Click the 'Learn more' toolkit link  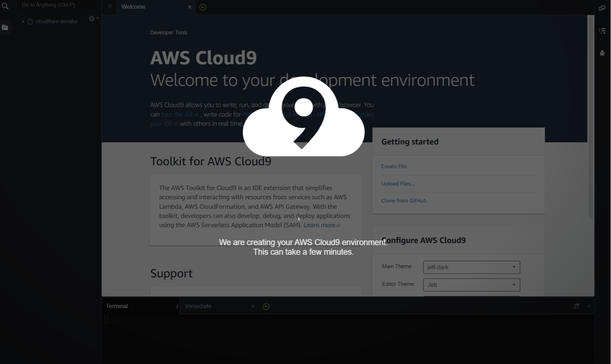tap(322, 225)
